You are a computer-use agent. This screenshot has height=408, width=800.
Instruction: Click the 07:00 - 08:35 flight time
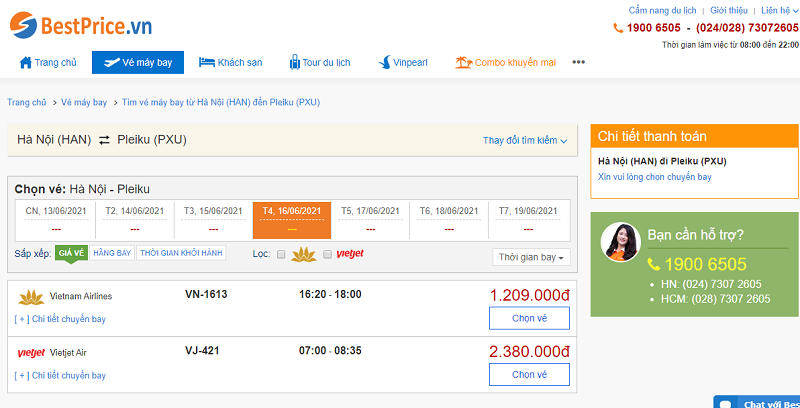point(330,351)
